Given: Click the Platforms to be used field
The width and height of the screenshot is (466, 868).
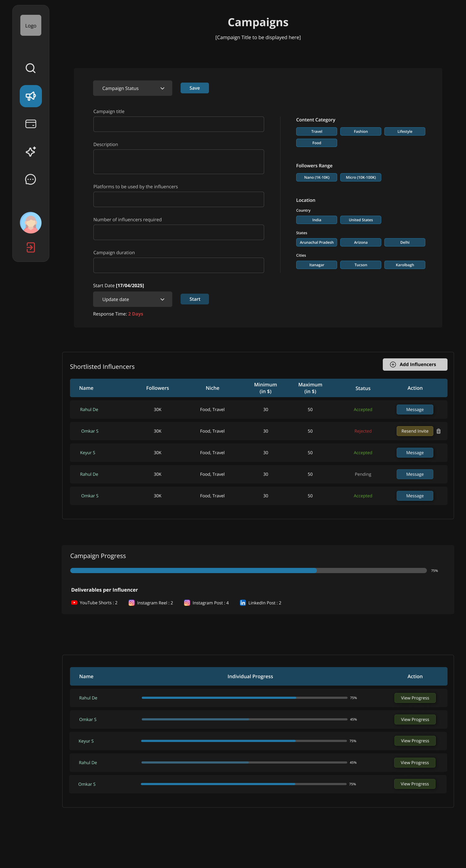Looking at the screenshot, I should pyautogui.click(x=178, y=199).
